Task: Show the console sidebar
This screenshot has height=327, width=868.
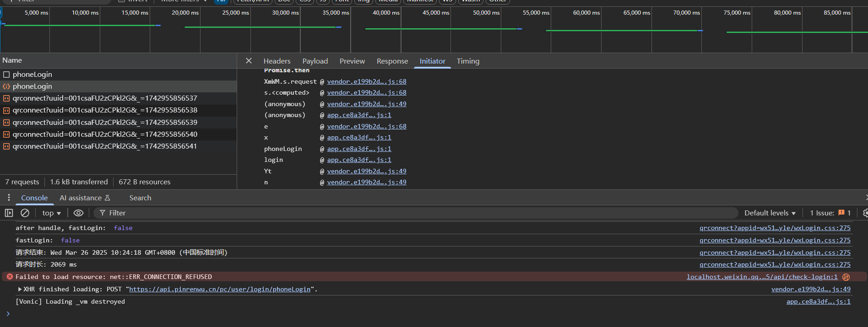Action: point(9,213)
